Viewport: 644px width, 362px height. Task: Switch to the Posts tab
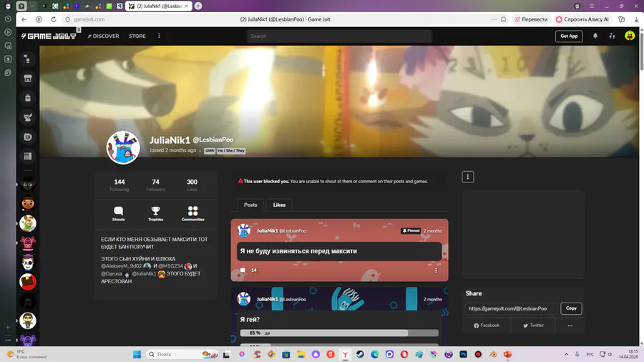250,205
